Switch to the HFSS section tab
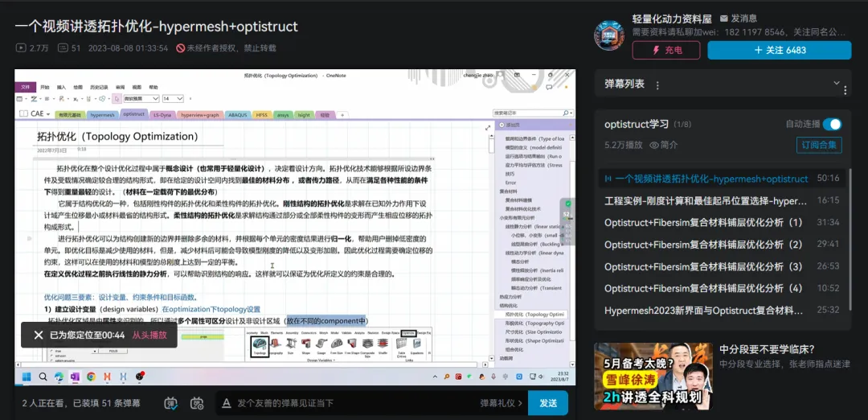The image size is (868, 420). pos(261,115)
